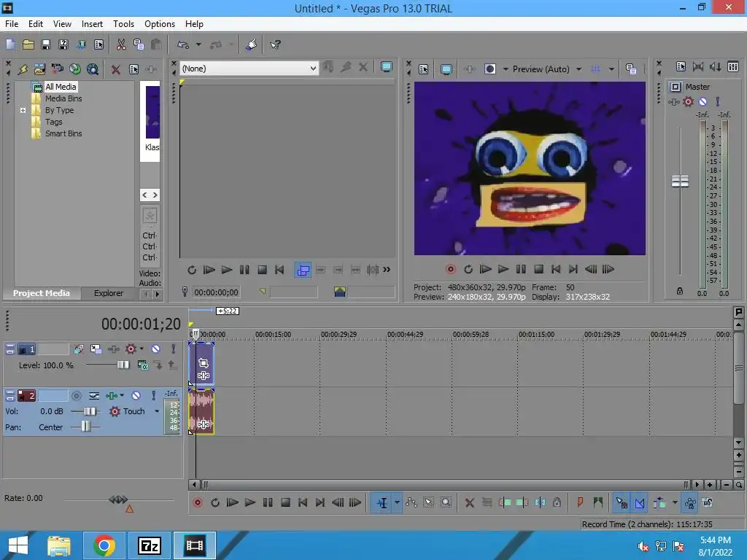Cut selection with the scissors icon
The width and height of the screenshot is (747, 560).
tap(121, 44)
